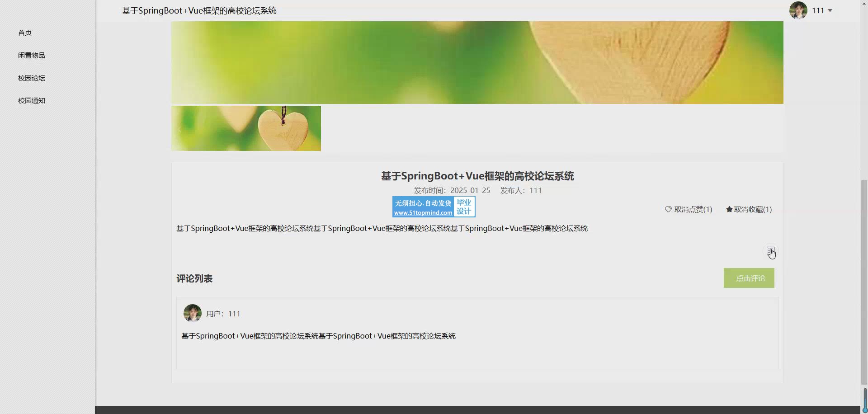Open the 首页 sidebar menu item
The width and height of the screenshot is (868, 414).
pyautogui.click(x=25, y=33)
